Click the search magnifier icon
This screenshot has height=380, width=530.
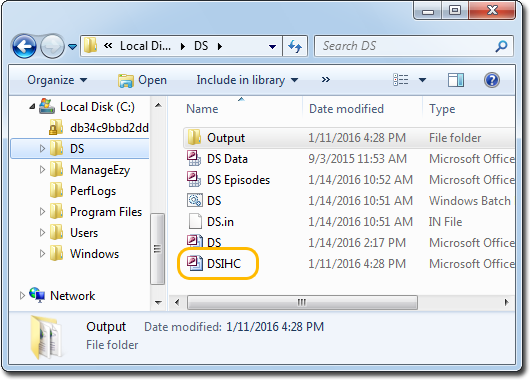tap(501, 46)
